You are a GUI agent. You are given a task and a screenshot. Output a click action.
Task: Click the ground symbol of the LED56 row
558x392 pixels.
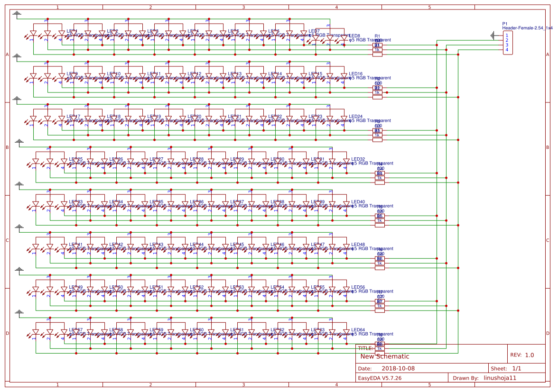[19, 269]
